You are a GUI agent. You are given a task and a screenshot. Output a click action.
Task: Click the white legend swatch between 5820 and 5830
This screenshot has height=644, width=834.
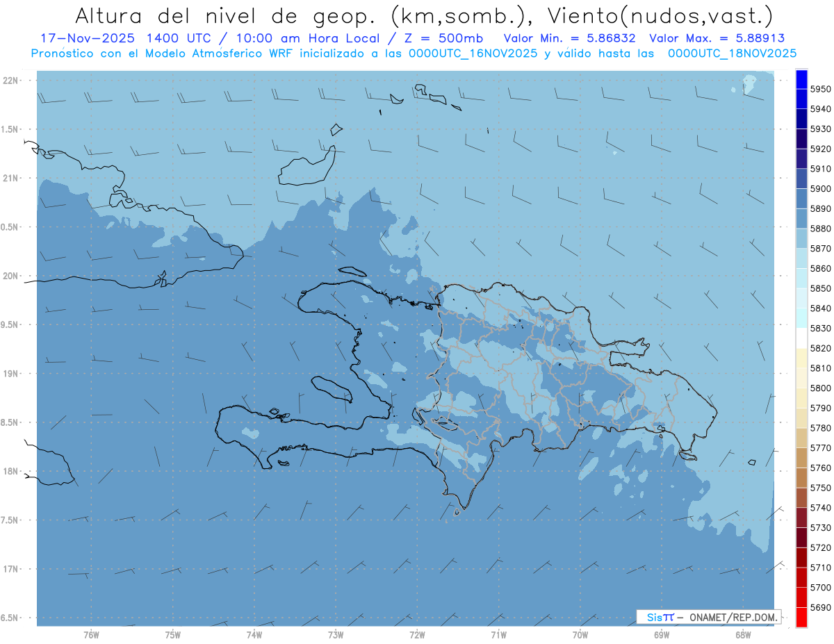[x=801, y=338]
